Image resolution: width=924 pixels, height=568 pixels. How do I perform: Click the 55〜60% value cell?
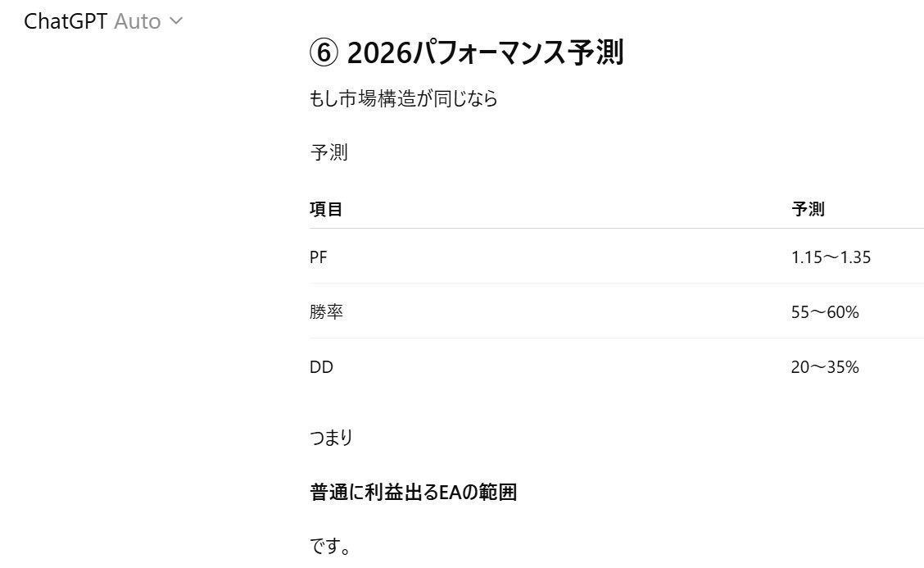tap(825, 312)
